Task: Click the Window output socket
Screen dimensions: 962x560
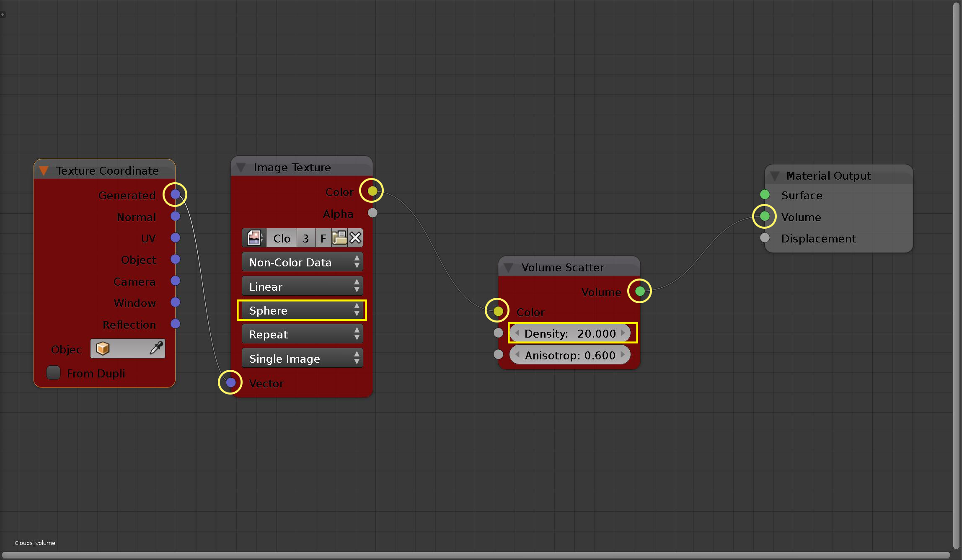Action: 175,302
